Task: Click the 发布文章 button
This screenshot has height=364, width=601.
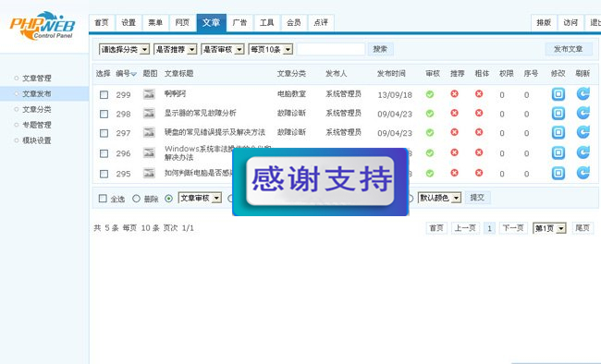Action: tap(569, 49)
